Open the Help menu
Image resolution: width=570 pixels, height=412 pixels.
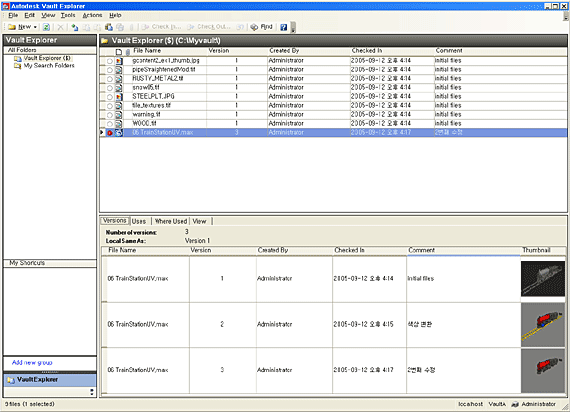(x=115, y=15)
